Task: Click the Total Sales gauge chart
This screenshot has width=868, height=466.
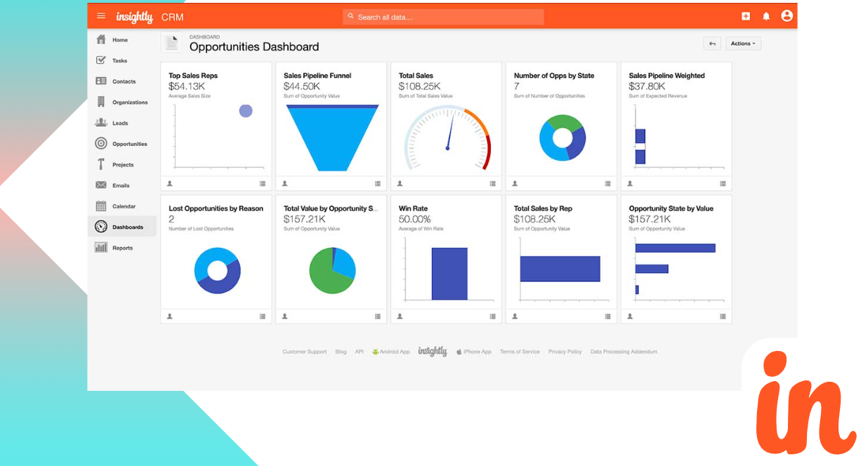Action: (447, 138)
